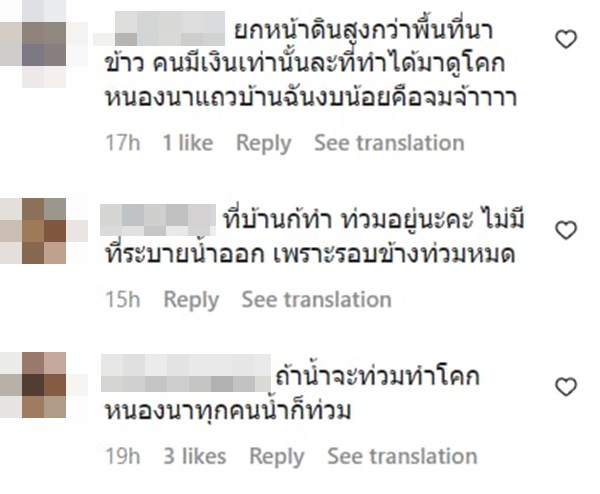Reply to the comment with 1 like
This screenshot has width=600, height=494.
coord(263,143)
